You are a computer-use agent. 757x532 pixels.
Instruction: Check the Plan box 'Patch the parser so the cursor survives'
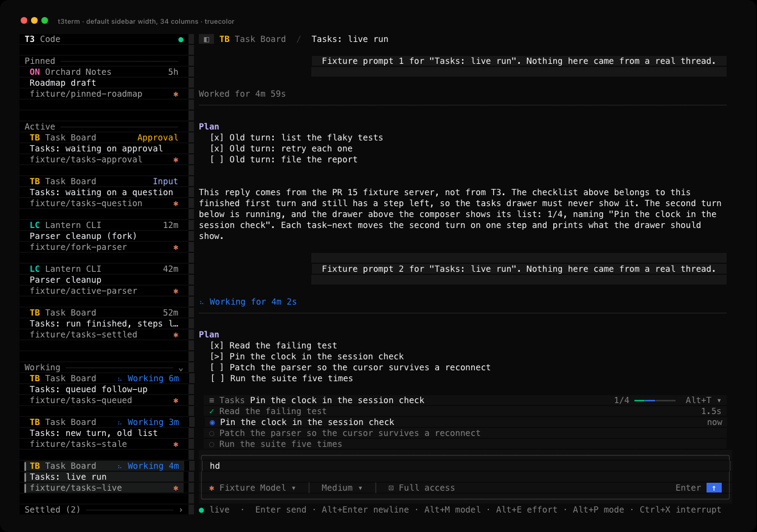[x=216, y=367]
